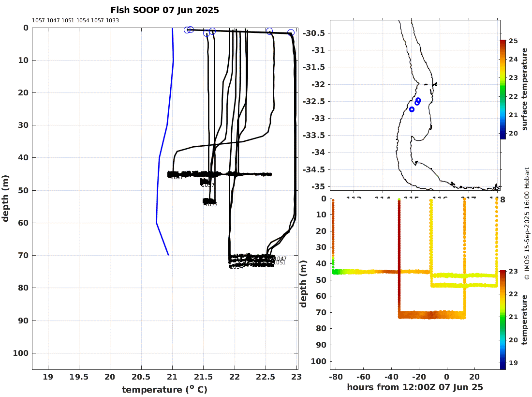Click the 'hours from 12:00Z 07 Jun 25' label

(x=415, y=387)
